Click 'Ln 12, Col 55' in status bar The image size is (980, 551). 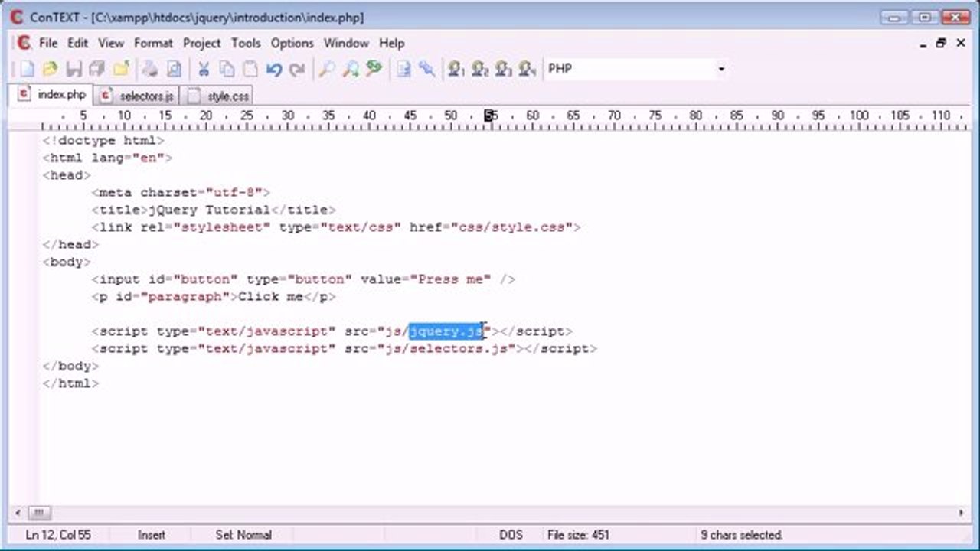pyautogui.click(x=58, y=535)
